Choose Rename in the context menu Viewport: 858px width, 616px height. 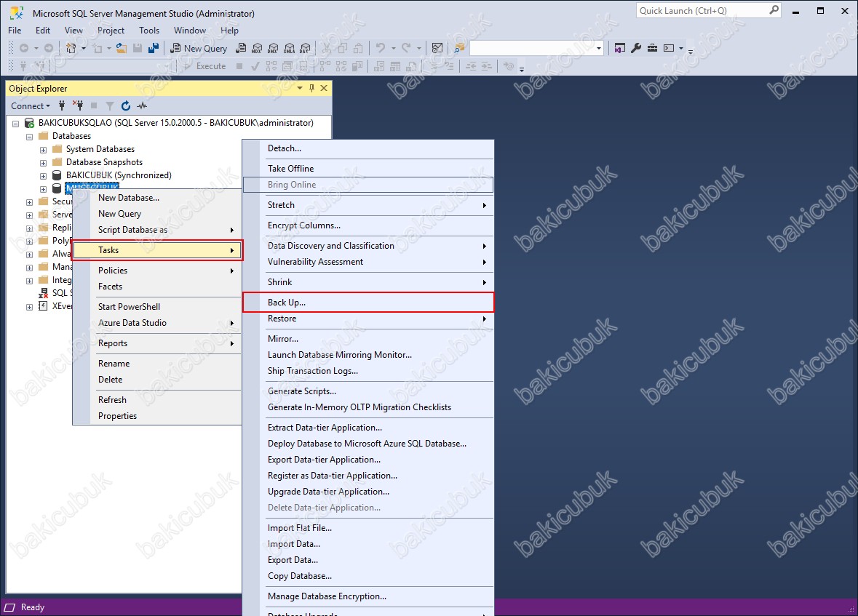[158, 363]
